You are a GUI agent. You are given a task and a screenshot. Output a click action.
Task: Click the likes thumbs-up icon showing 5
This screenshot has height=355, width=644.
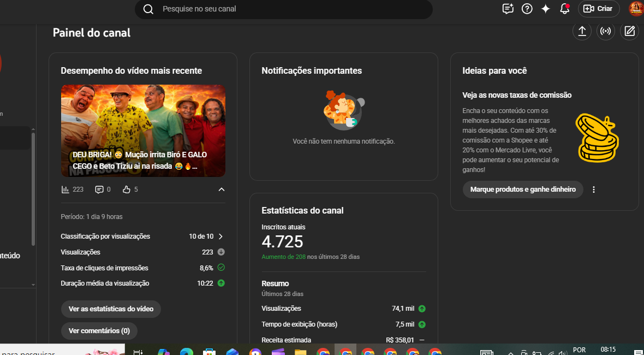[127, 190]
